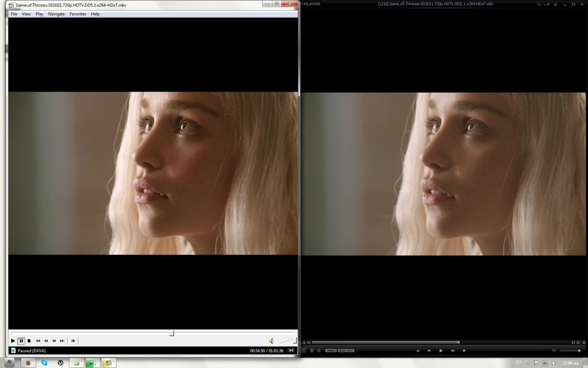Open Windows Explorer from the taskbar
This screenshot has width=588, height=368.
(x=76, y=363)
